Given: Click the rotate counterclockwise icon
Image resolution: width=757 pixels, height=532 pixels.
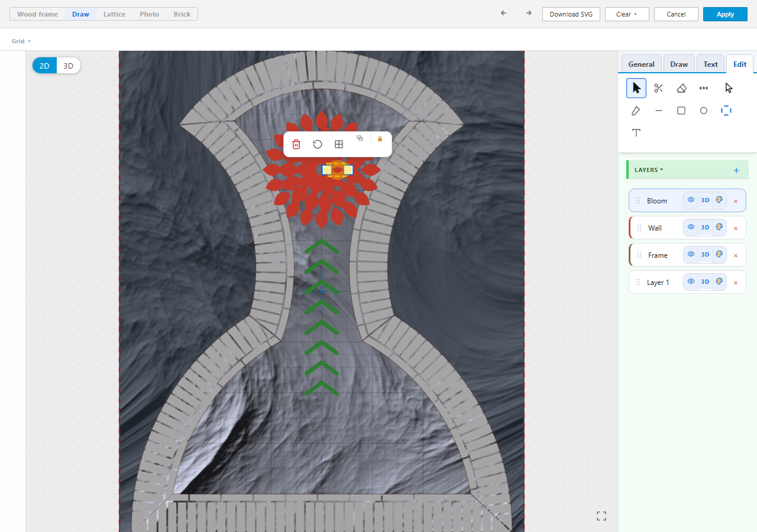Looking at the screenshot, I should 318,144.
